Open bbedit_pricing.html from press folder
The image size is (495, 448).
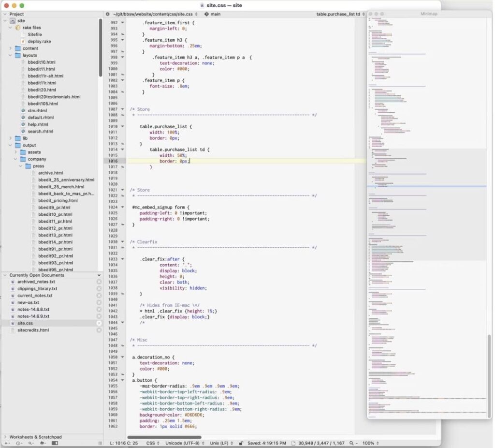(58, 200)
